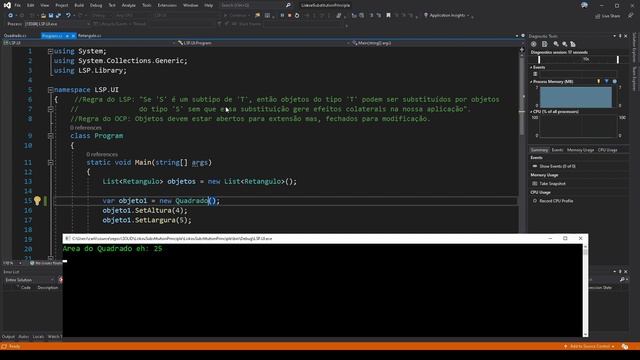Stop debugging with the red stop icon
The image size is (640, 360).
(x=289, y=16)
